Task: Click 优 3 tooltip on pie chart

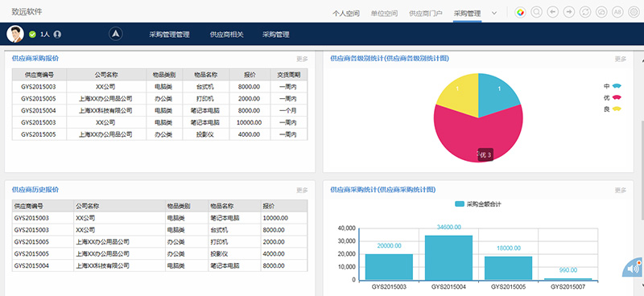Action: pos(485,154)
